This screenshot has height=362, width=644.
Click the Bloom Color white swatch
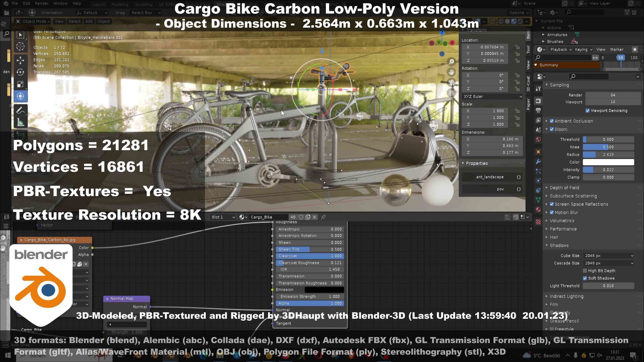pos(608,162)
